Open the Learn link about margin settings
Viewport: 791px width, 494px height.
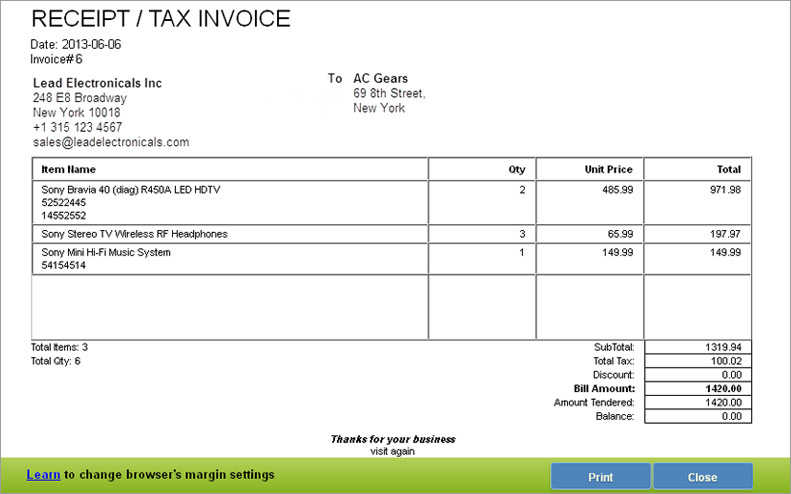pyautogui.click(x=43, y=474)
